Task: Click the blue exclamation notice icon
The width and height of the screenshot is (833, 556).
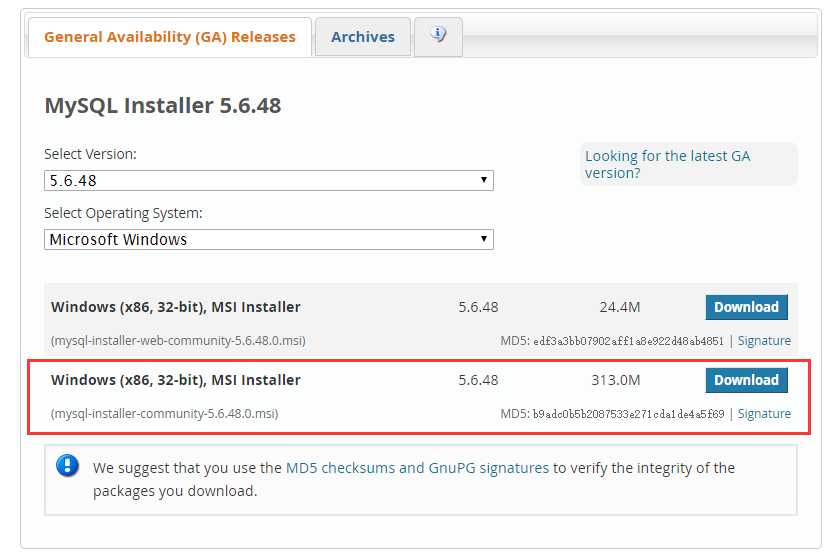Action: pyautogui.click(x=67, y=466)
